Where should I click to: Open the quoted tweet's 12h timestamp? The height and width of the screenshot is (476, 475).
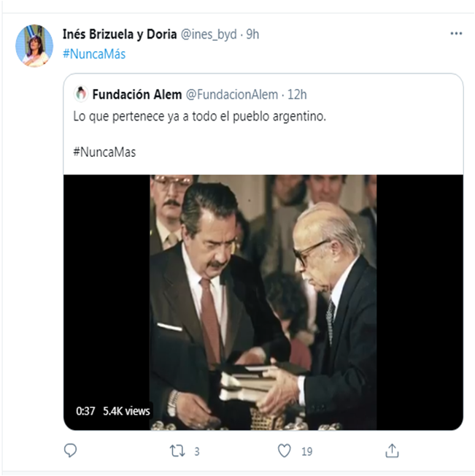[x=298, y=94]
